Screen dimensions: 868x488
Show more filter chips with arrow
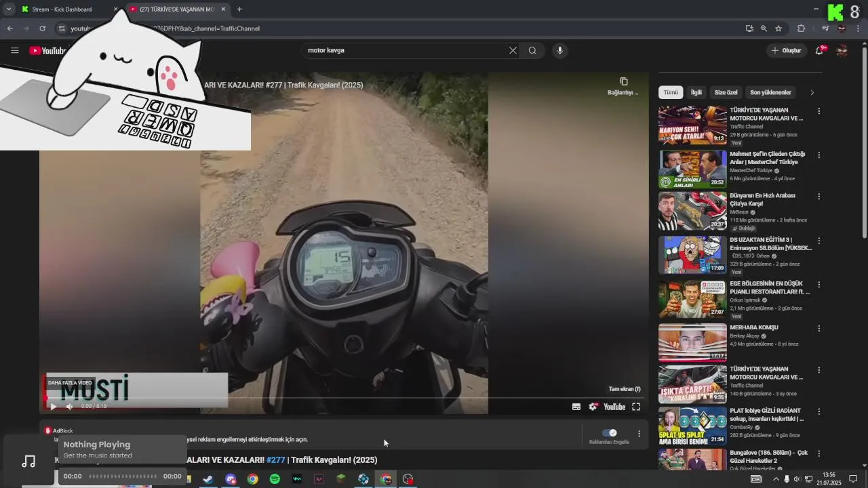812,92
